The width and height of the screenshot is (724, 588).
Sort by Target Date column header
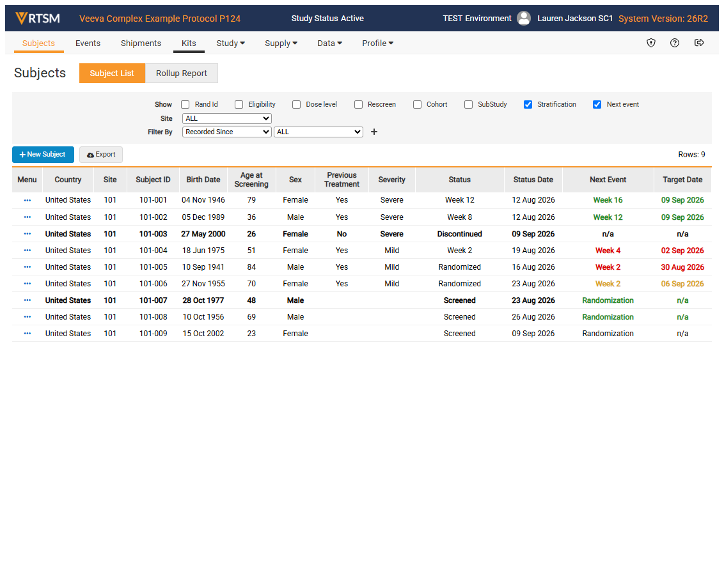(682, 180)
